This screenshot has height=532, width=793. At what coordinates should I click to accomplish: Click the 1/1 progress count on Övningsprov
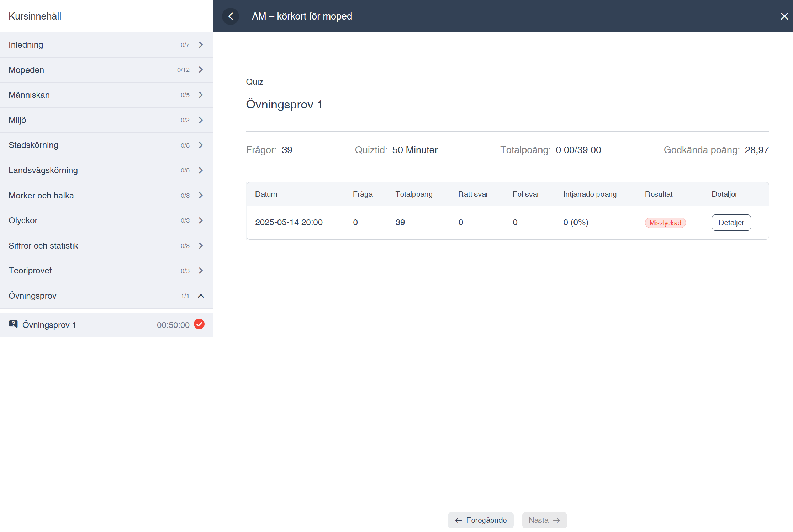click(x=185, y=296)
